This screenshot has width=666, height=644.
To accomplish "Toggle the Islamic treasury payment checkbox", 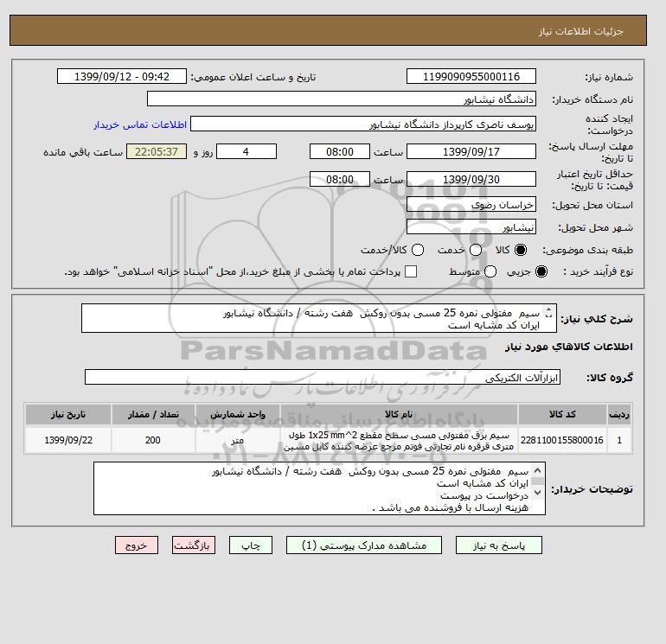I will pyautogui.click(x=411, y=271).
